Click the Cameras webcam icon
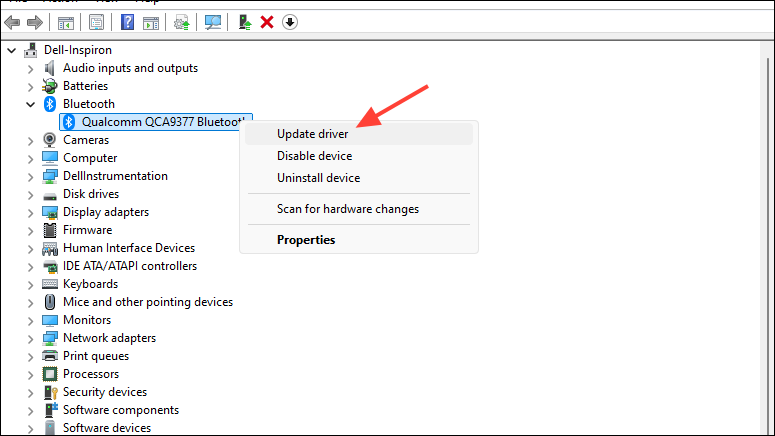 pyautogui.click(x=49, y=140)
